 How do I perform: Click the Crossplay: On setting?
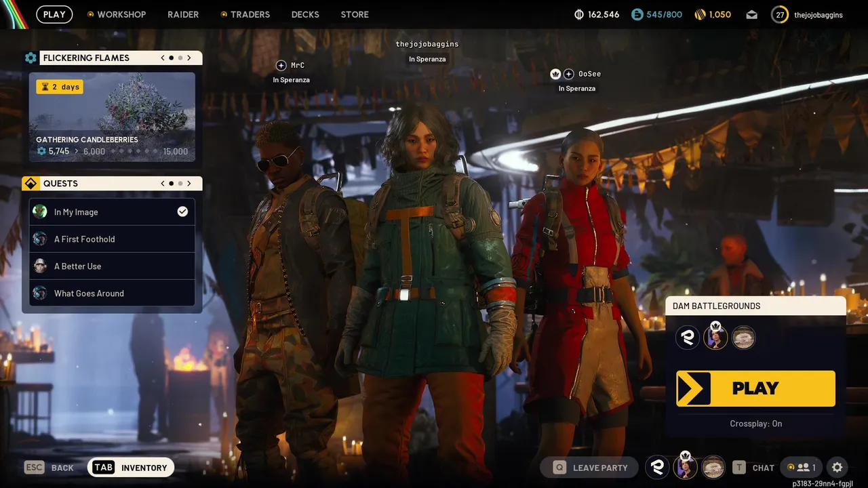[x=755, y=424]
